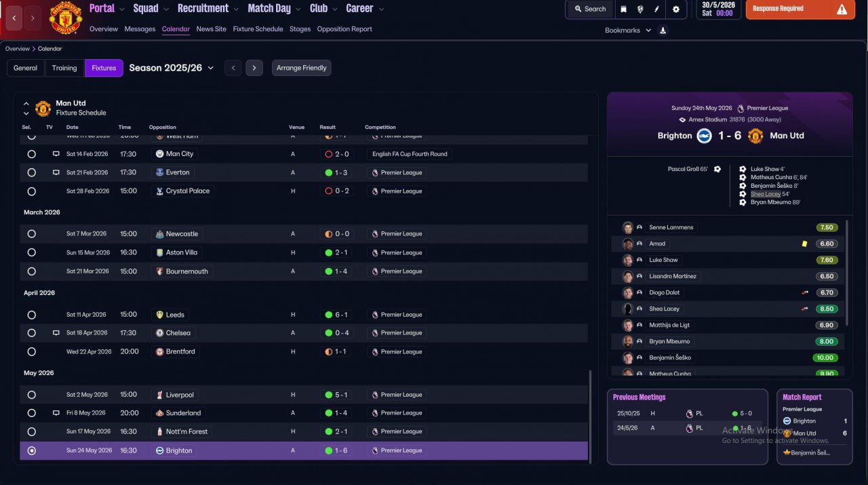Click substitution icon on Diogo Dalot row
Image resolution: width=868 pixels, height=485 pixels.
click(805, 292)
